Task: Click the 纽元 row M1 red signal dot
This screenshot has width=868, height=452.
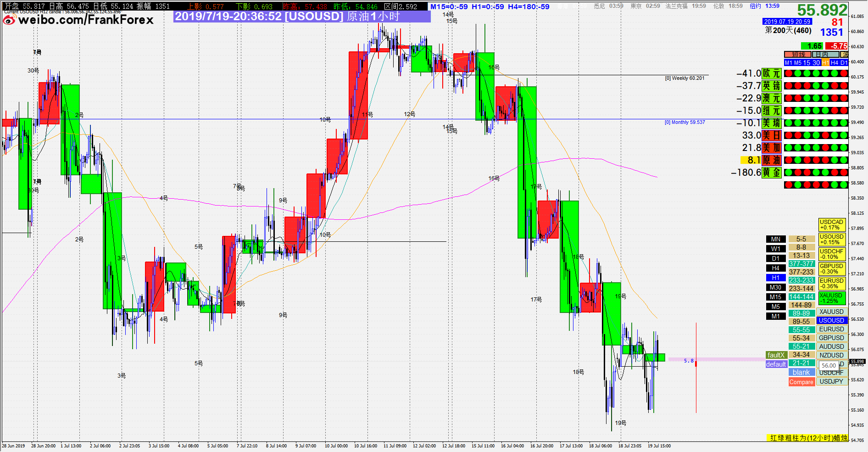Action: [788, 111]
